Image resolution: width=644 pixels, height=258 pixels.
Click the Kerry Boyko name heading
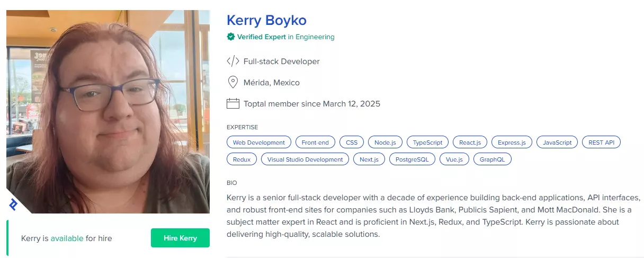266,20
